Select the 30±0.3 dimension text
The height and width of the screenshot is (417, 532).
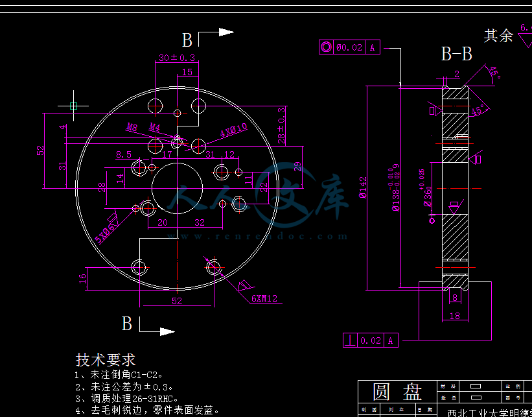[177, 58]
